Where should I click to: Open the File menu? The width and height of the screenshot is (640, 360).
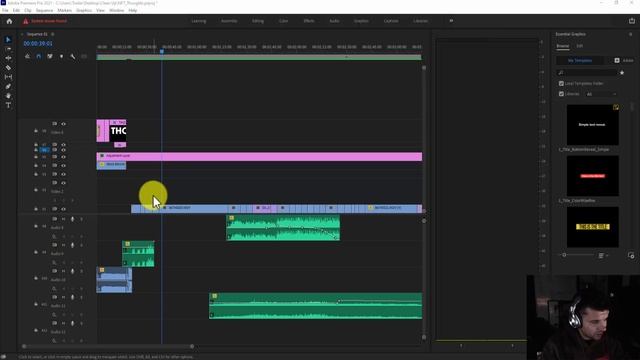[x=5, y=10]
